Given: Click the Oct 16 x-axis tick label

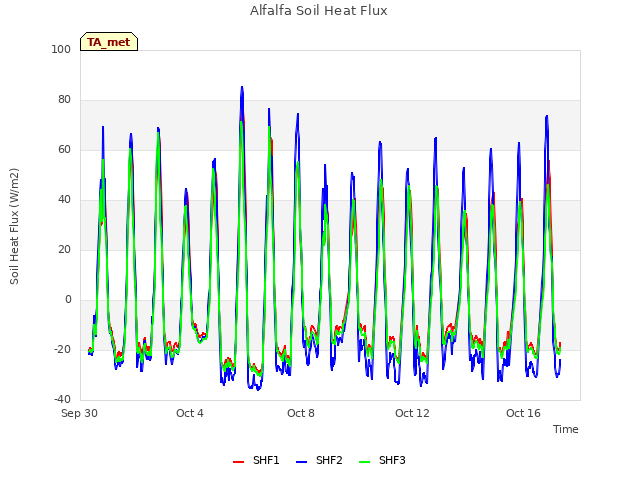Looking at the screenshot, I should click(x=523, y=413).
